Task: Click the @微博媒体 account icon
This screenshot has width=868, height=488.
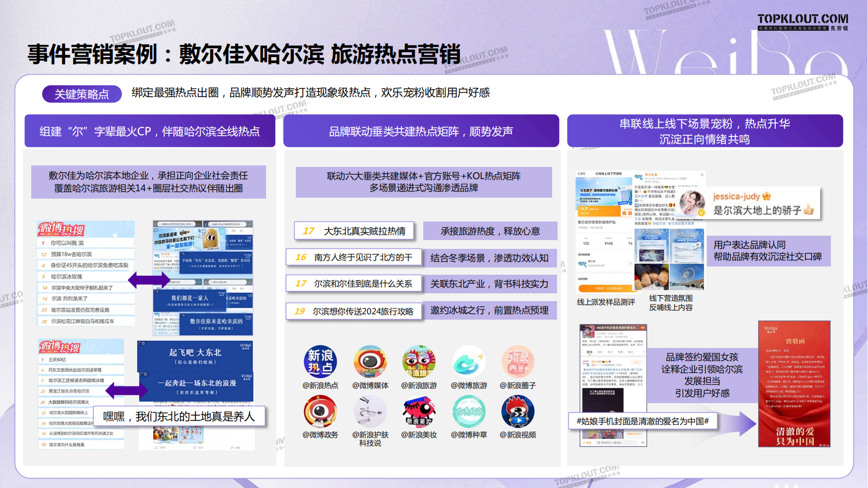Action: coord(370,362)
